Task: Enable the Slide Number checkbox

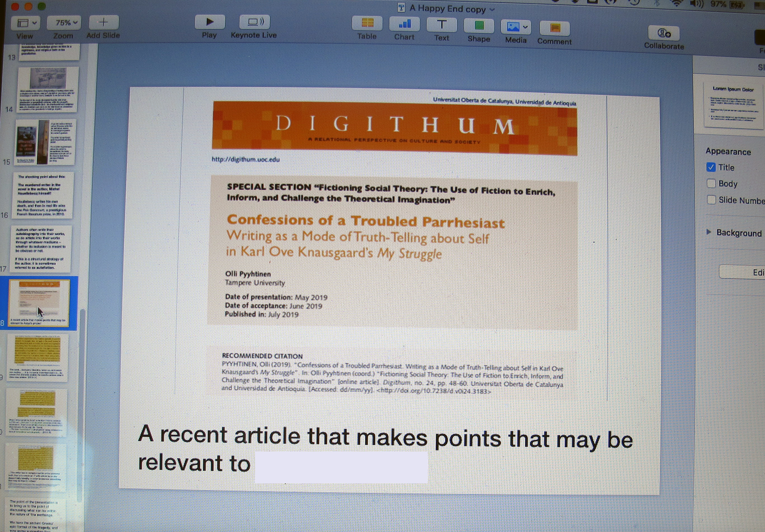Action: coord(711,200)
